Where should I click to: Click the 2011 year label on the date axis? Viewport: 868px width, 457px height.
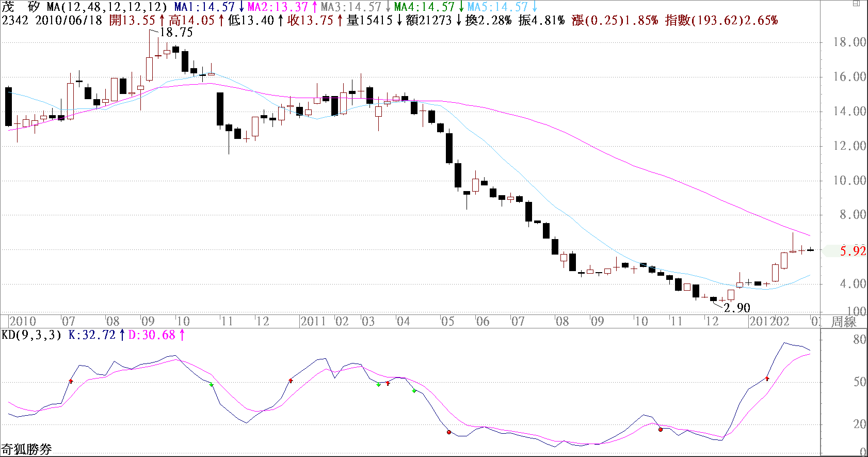(313, 321)
